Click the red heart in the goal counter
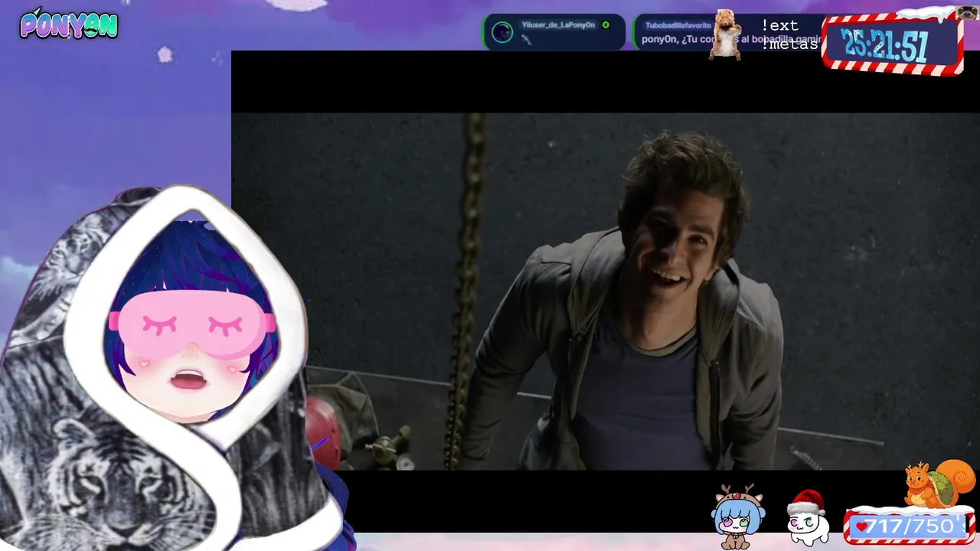The height and width of the screenshot is (551, 980). point(862,527)
